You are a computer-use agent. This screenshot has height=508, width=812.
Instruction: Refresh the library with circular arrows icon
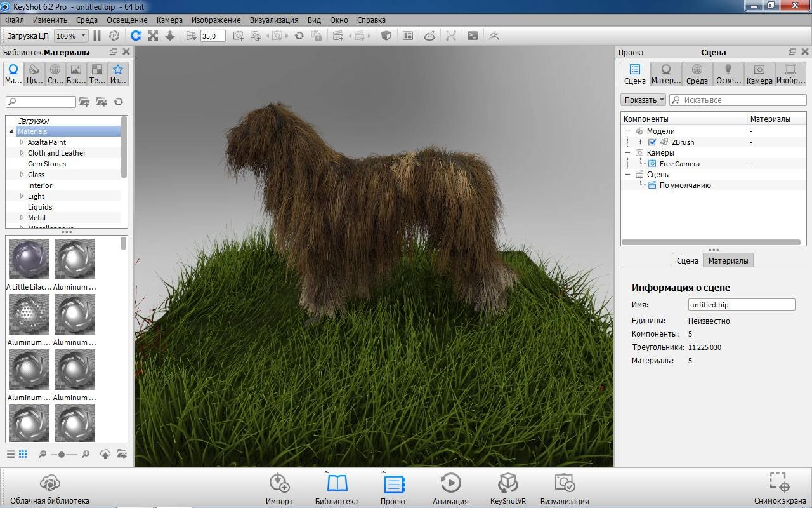point(119,102)
